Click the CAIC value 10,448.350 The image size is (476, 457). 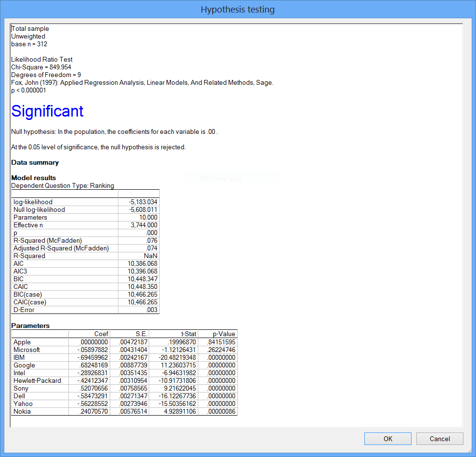(142, 287)
